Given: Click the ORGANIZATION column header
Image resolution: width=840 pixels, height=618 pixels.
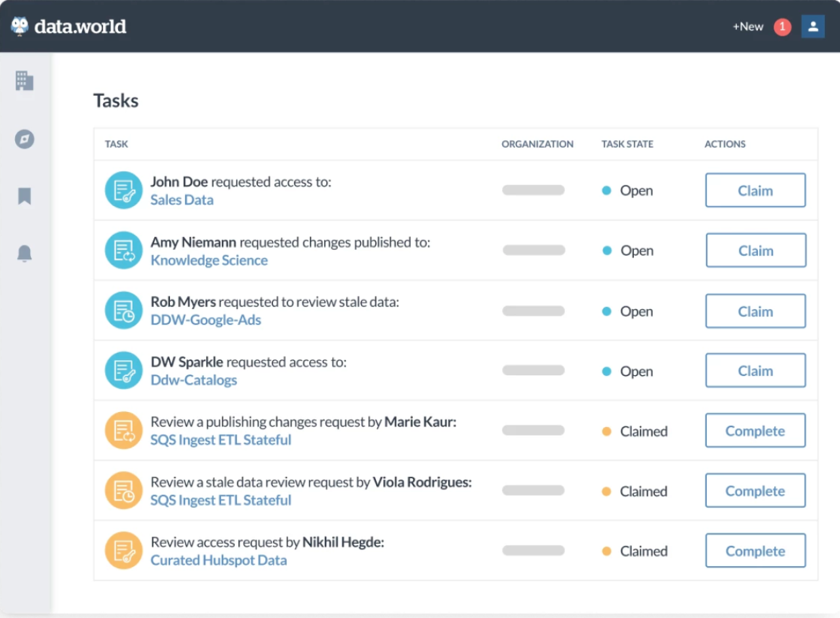Looking at the screenshot, I should [x=537, y=144].
